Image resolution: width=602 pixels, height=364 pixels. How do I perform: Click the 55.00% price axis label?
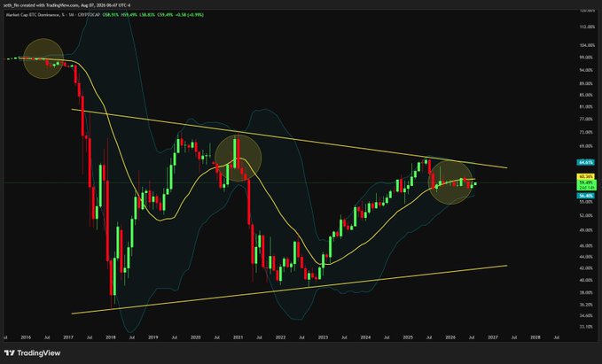tap(588, 202)
